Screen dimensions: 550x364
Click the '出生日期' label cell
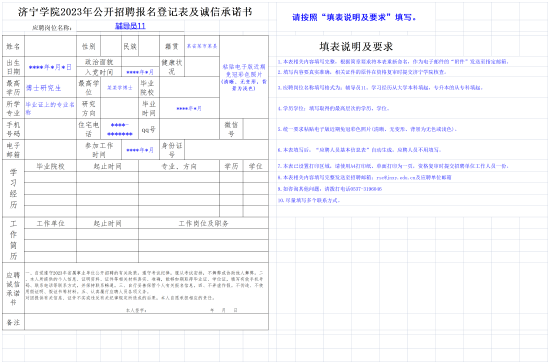(x=13, y=67)
